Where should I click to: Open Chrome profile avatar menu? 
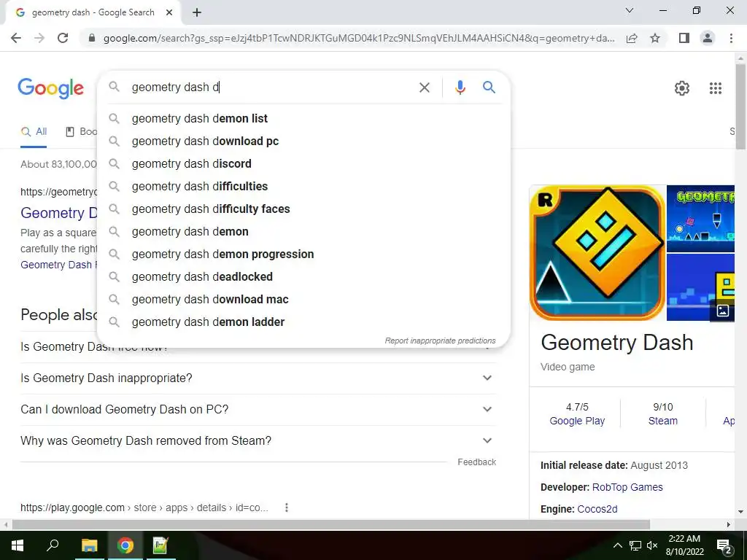708,38
